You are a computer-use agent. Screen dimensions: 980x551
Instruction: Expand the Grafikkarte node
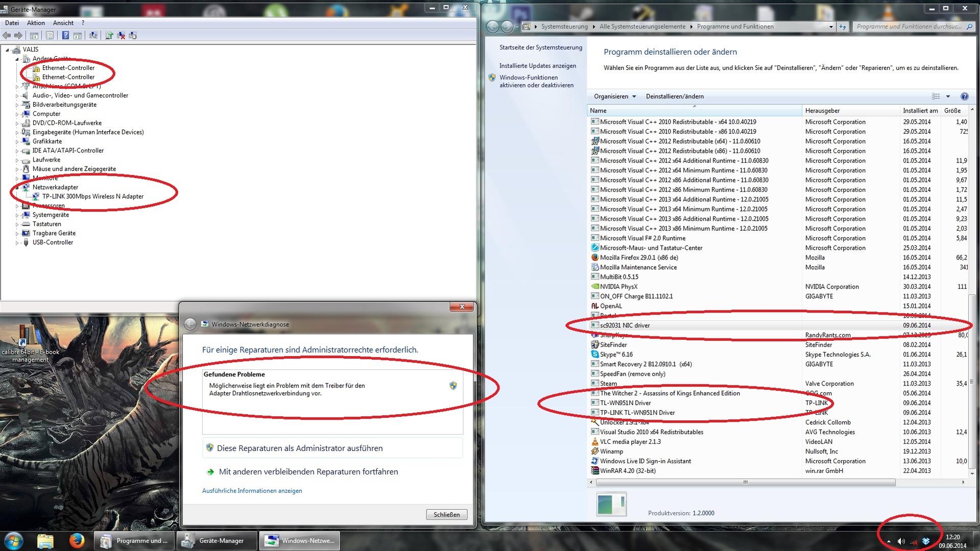(17, 141)
